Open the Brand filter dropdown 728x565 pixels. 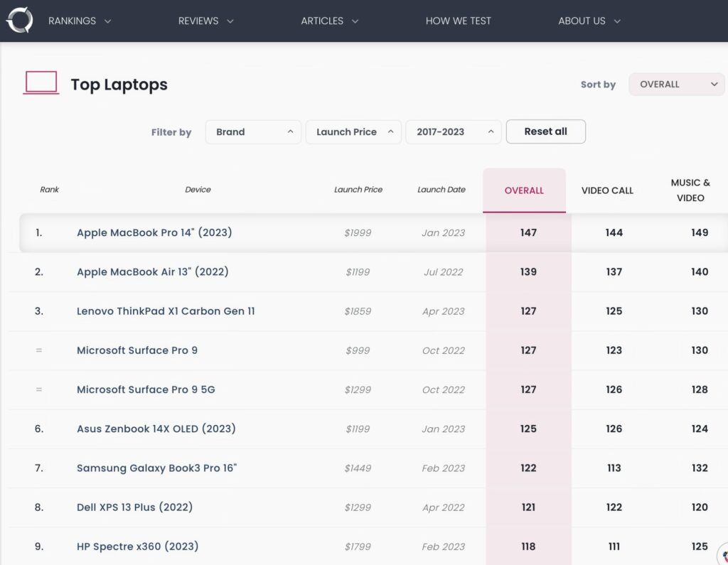pyautogui.click(x=253, y=132)
